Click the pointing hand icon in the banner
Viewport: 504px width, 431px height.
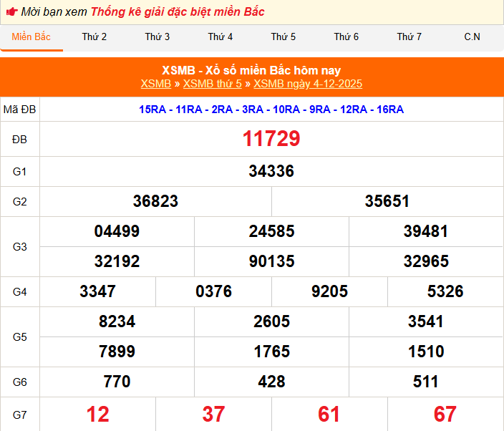[x=12, y=12]
